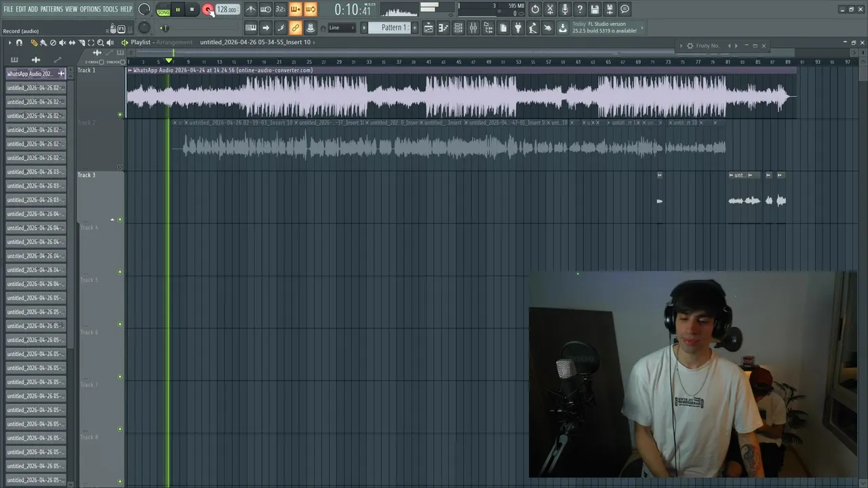Viewport: 868px width, 488px height.
Task: Click the typing keyboard to piano icon
Action: pos(250,28)
